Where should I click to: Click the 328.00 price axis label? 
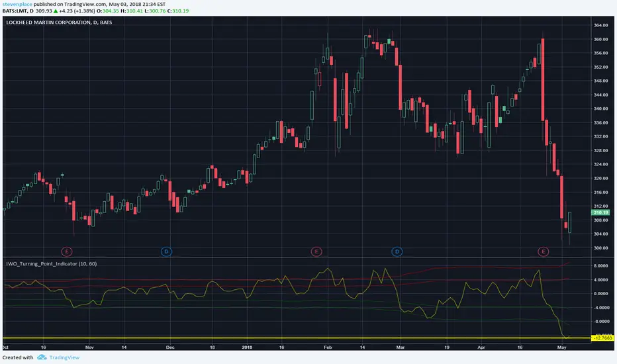(600, 150)
